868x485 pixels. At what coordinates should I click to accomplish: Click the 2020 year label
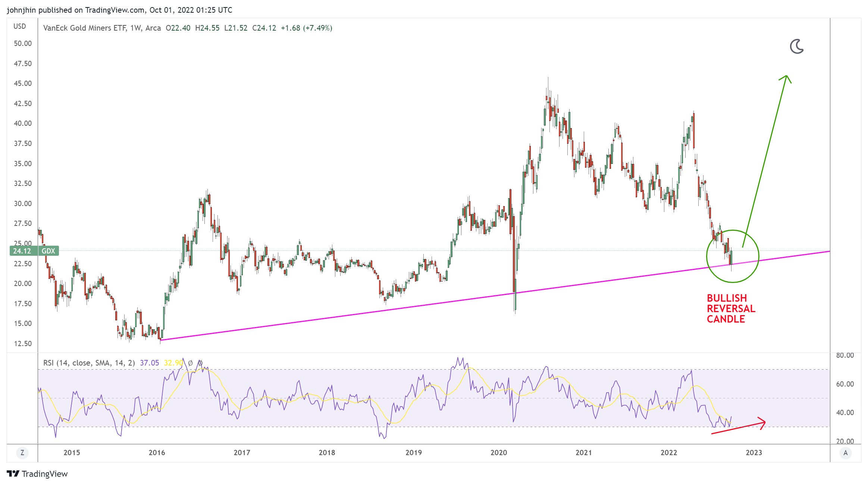[498, 453]
